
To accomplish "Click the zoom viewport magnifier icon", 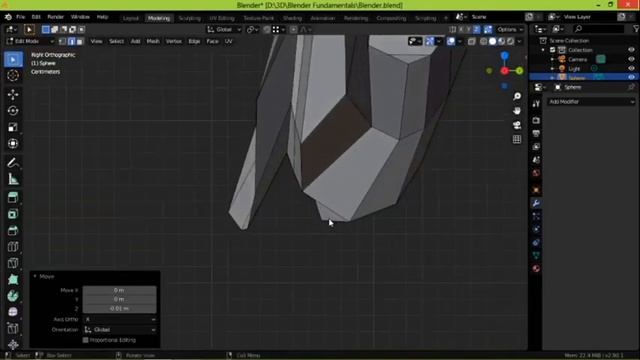I will click(x=517, y=96).
